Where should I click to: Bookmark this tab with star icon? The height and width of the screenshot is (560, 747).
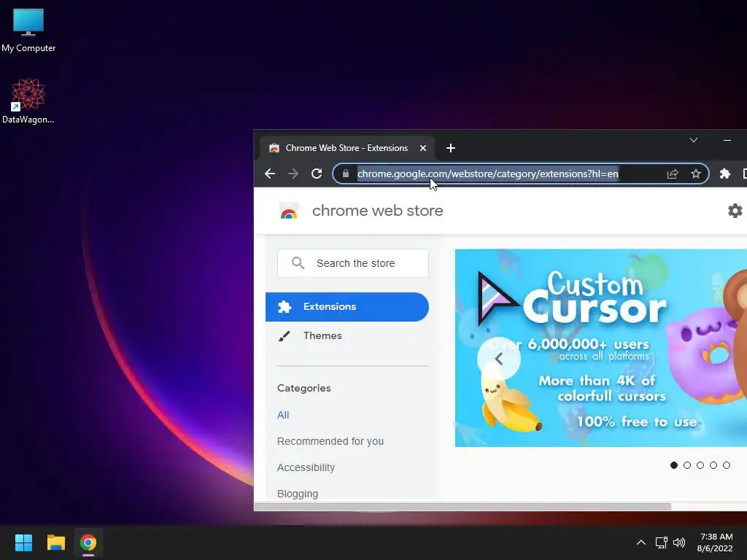[x=696, y=174]
